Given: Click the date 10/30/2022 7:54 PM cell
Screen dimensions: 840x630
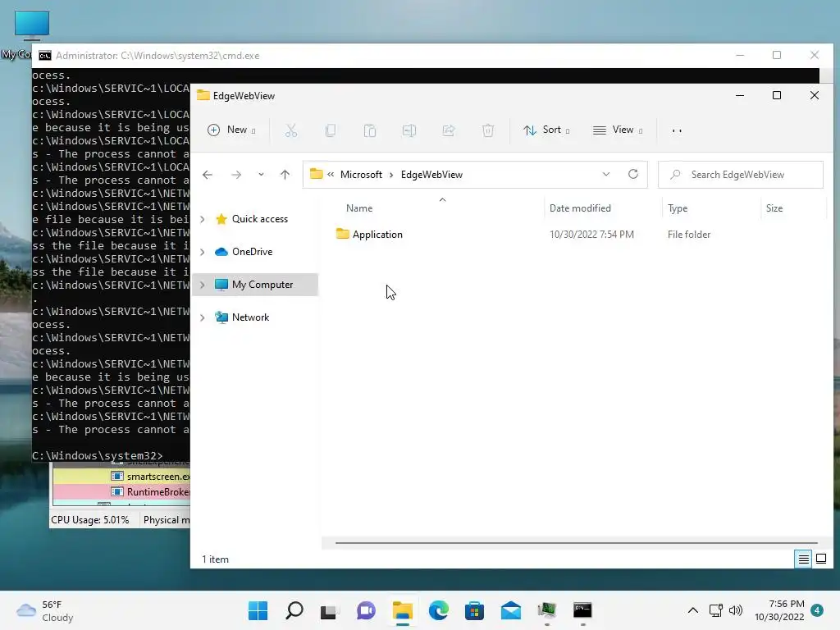Looking at the screenshot, I should (591, 235).
